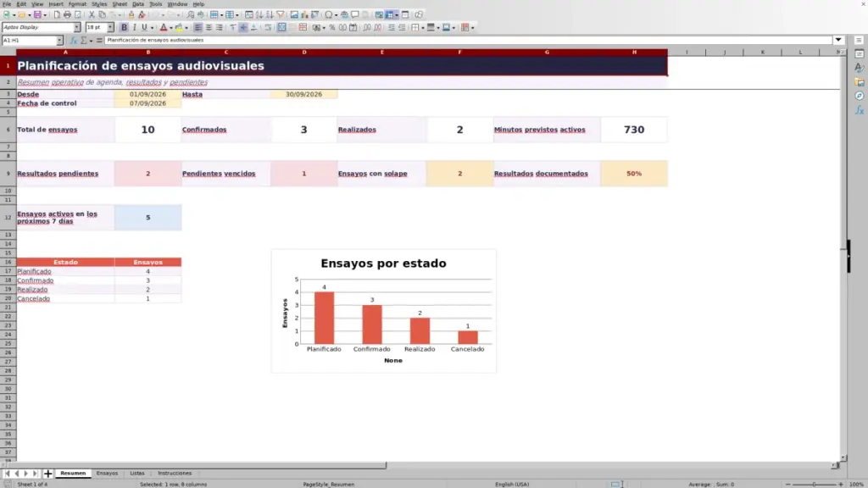This screenshot has width=868, height=488.
Task: Click the Insert Comment icon
Action: click(x=355, y=15)
